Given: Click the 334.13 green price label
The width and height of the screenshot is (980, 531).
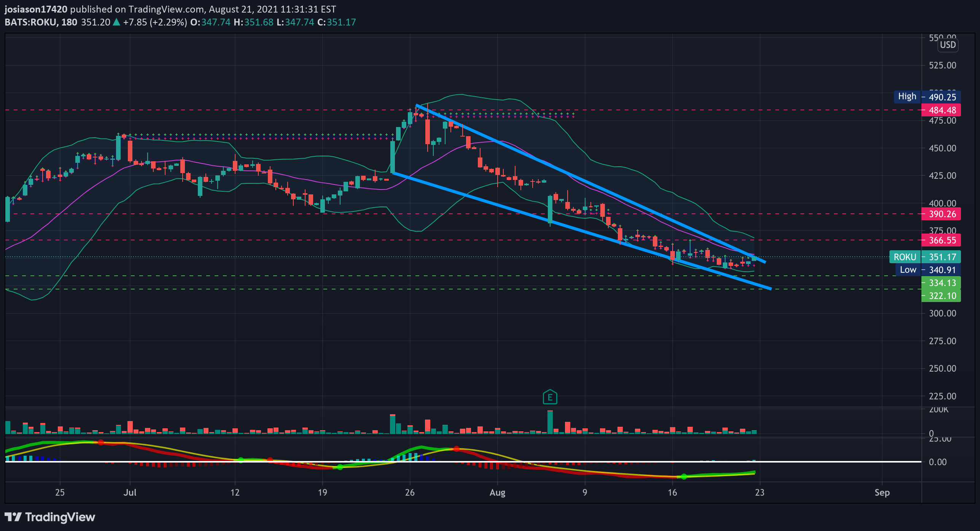Looking at the screenshot, I should (942, 283).
